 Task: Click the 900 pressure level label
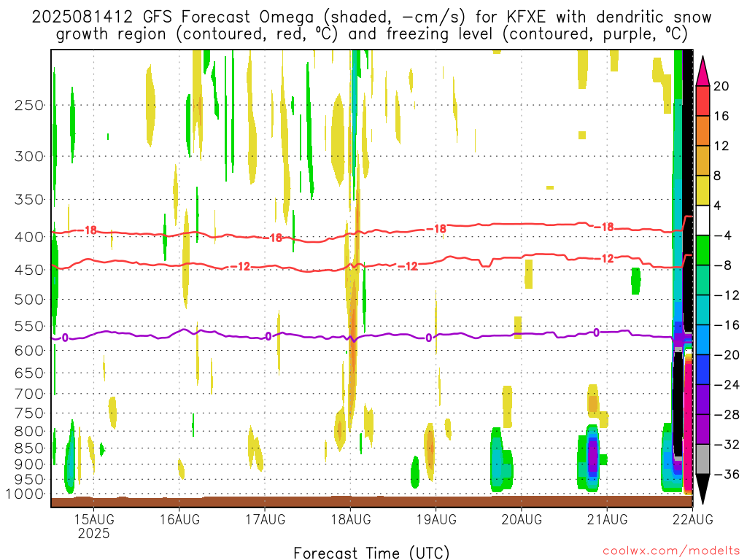(29, 464)
